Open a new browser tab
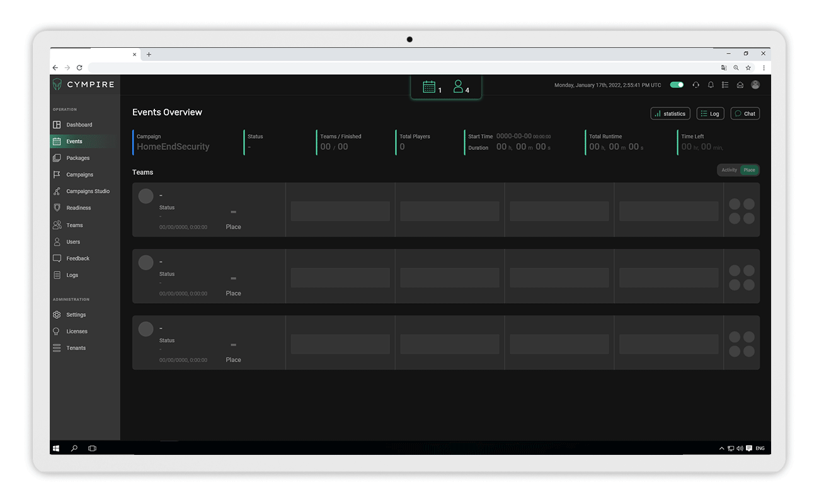Screen dimensions: 819x504 click(x=149, y=54)
